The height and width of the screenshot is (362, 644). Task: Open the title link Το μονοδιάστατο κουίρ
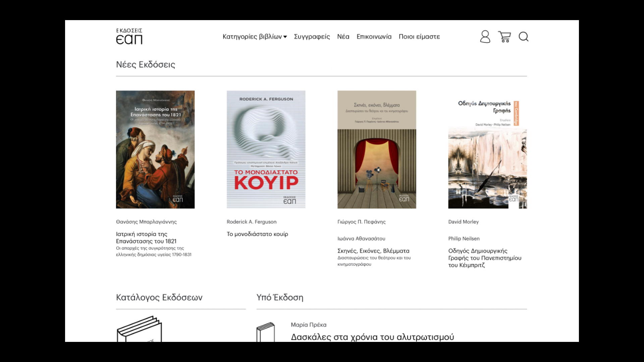tap(257, 234)
